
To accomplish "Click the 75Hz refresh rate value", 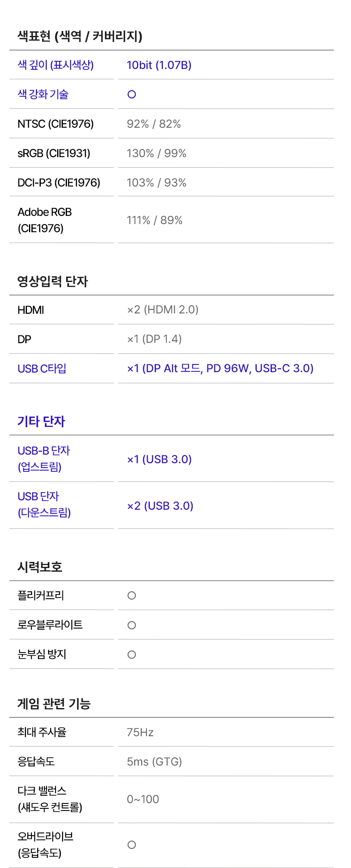I will 140,733.
